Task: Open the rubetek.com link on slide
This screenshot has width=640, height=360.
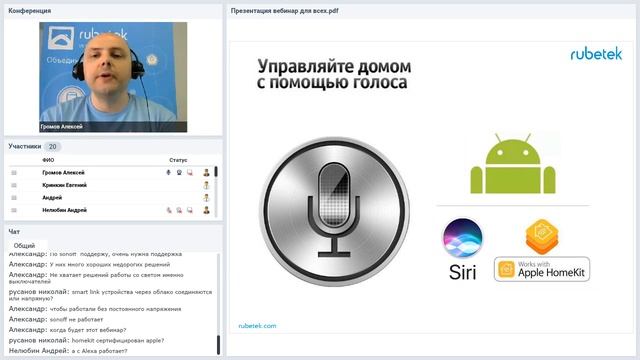Action: (257, 326)
